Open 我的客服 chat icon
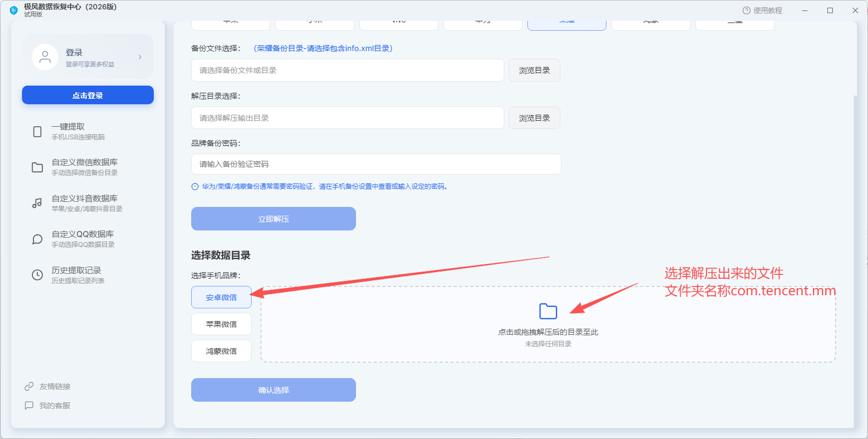Screen dimensions: 868x439 (29, 406)
